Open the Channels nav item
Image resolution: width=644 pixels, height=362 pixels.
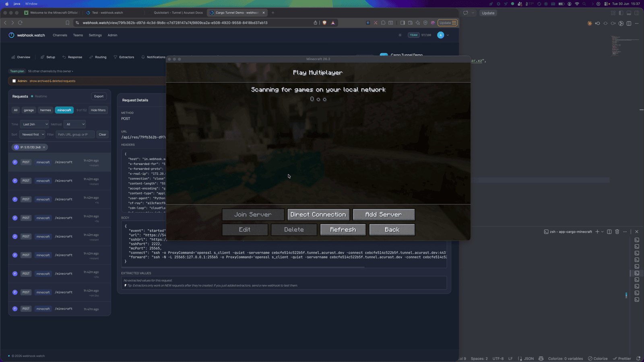tap(60, 35)
